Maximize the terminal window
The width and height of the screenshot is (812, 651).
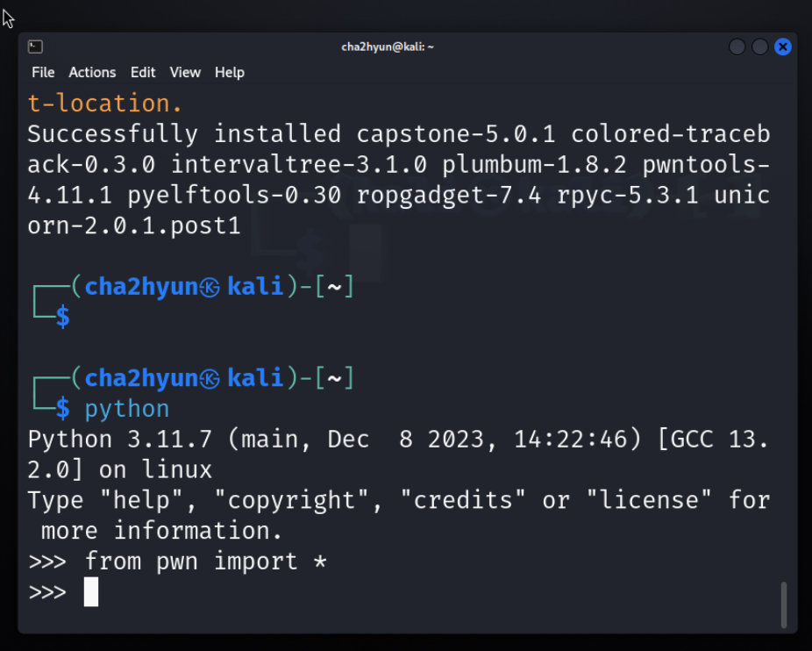pos(759,46)
